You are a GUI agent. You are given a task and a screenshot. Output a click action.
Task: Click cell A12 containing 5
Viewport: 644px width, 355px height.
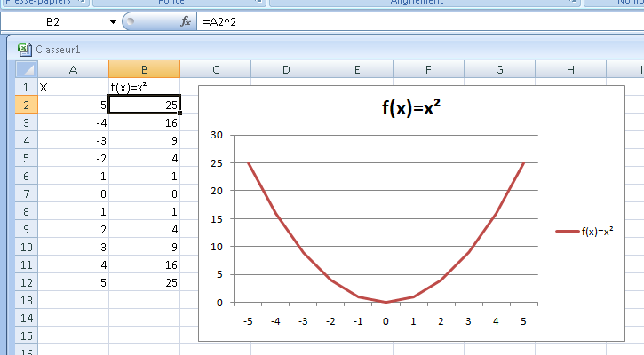[x=73, y=282]
